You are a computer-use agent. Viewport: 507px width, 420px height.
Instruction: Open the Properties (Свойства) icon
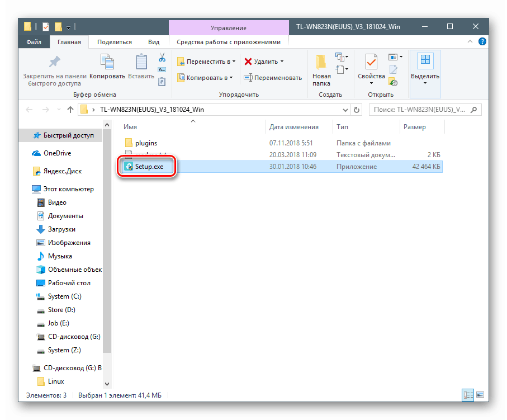[371, 62]
